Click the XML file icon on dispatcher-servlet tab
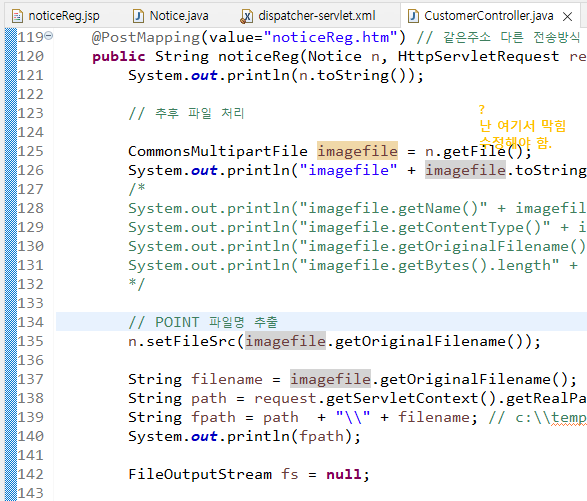This screenshot has width=587, height=501. (x=246, y=16)
